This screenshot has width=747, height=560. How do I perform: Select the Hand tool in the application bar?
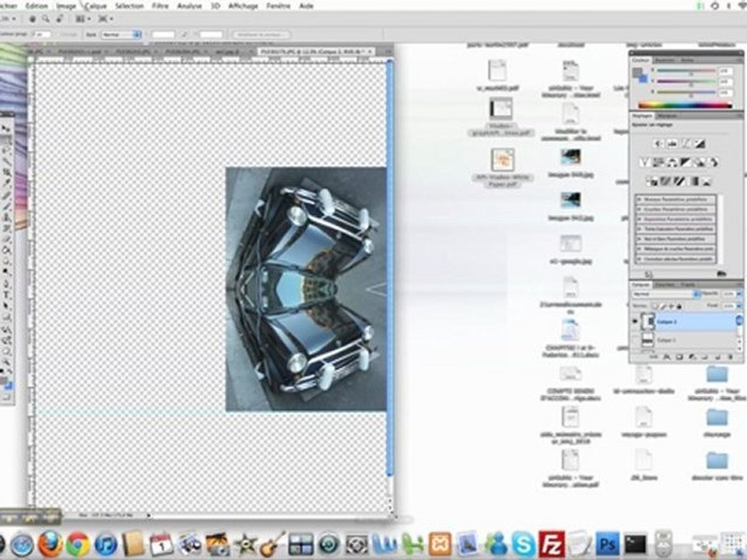[x=33, y=19]
